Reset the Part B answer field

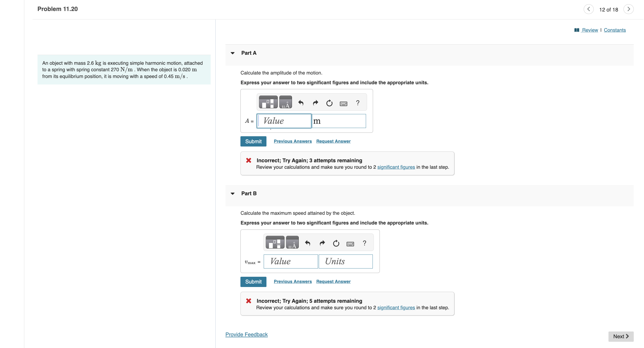(336, 243)
